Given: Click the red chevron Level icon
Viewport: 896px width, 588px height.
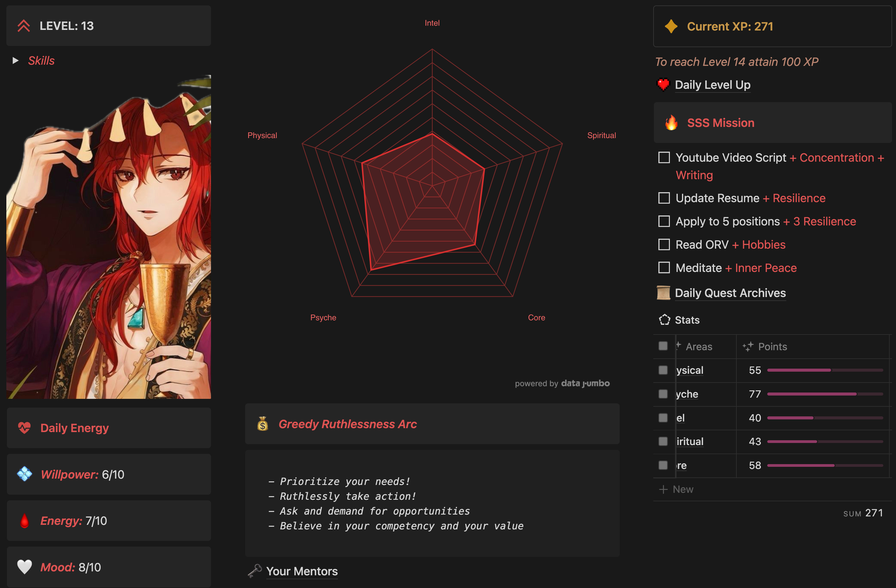Looking at the screenshot, I should point(24,26).
